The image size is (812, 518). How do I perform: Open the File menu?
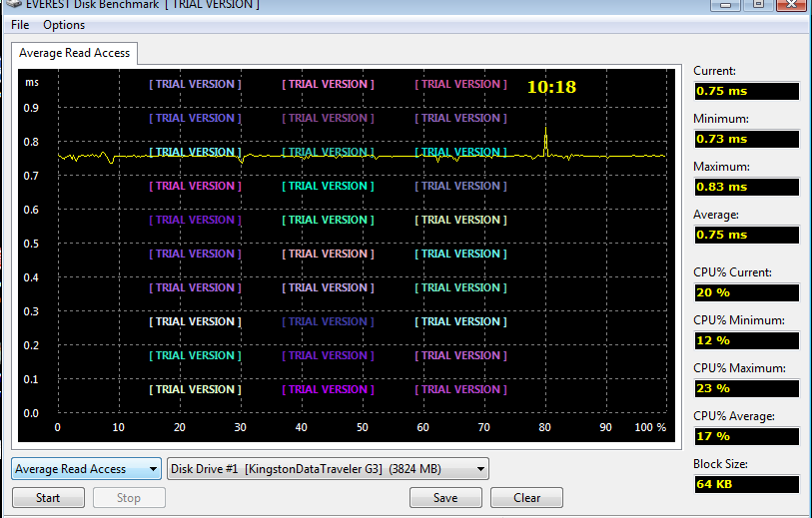[x=20, y=25]
